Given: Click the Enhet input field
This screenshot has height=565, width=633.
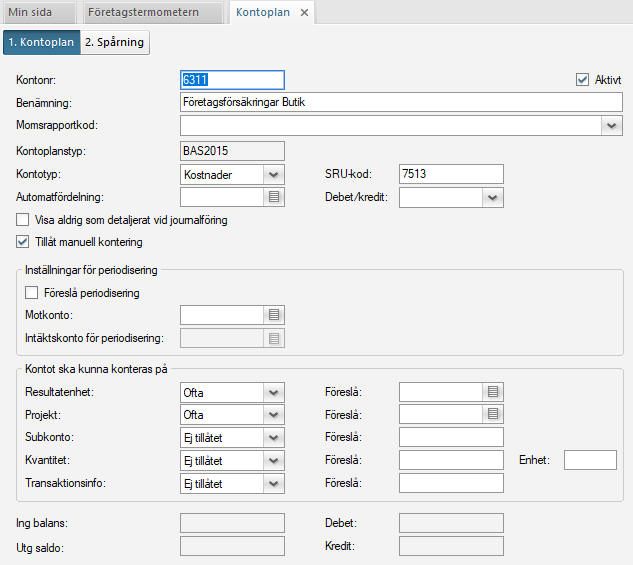Looking at the screenshot, I should pos(590,460).
